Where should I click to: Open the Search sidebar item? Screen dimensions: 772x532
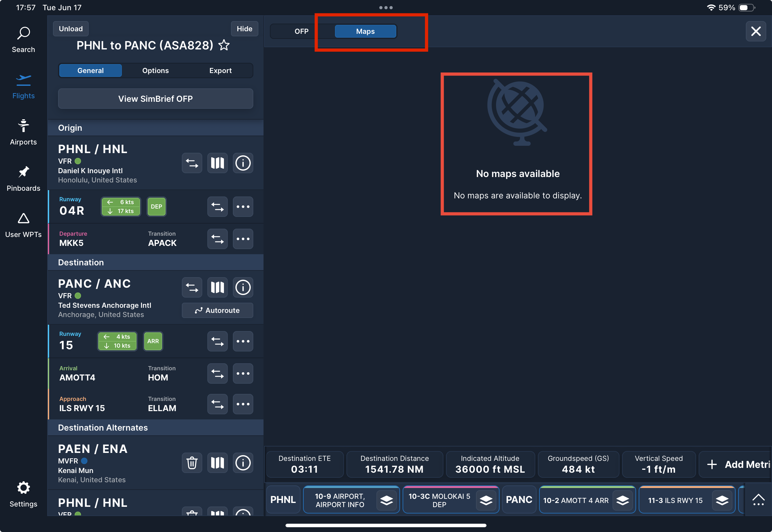23,39
